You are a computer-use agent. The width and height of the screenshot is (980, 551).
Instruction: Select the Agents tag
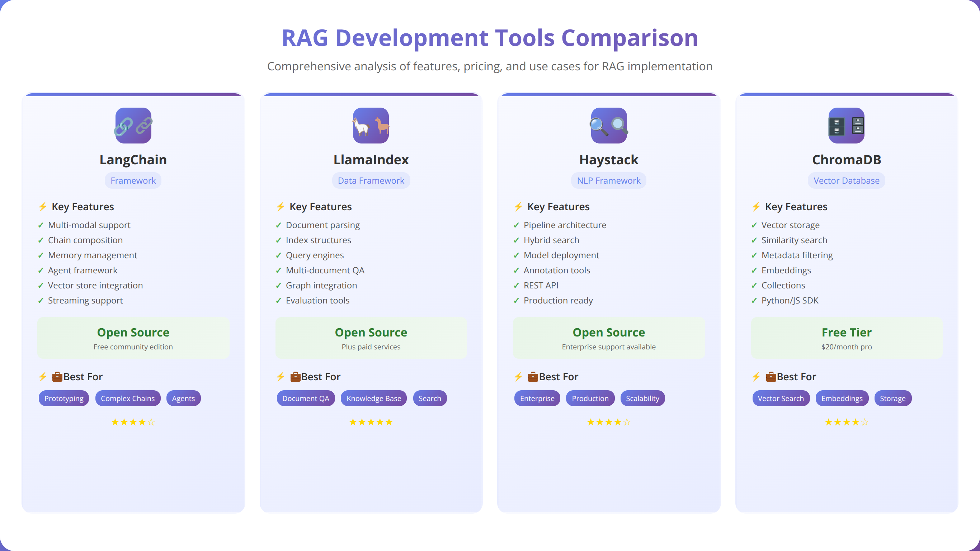(x=183, y=399)
